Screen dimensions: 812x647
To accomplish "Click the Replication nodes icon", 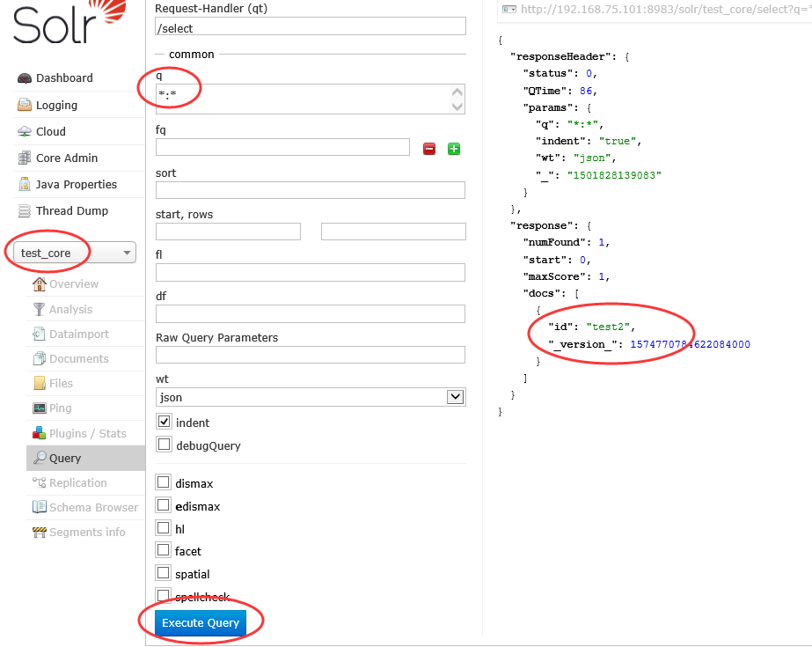I will pyautogui.click(x=40, y=482).
